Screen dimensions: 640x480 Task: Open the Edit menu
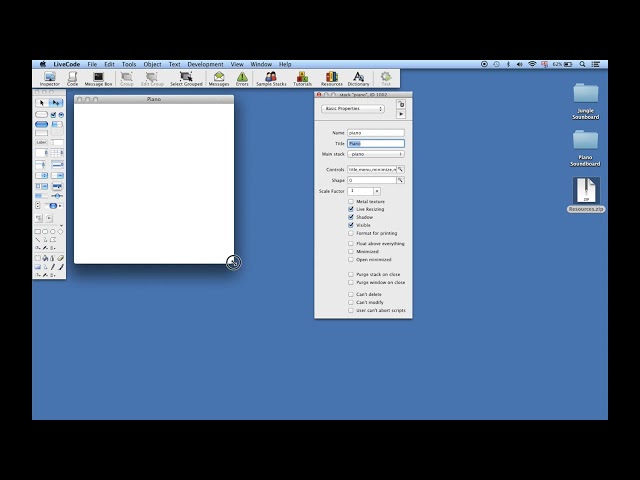[109, 64]
